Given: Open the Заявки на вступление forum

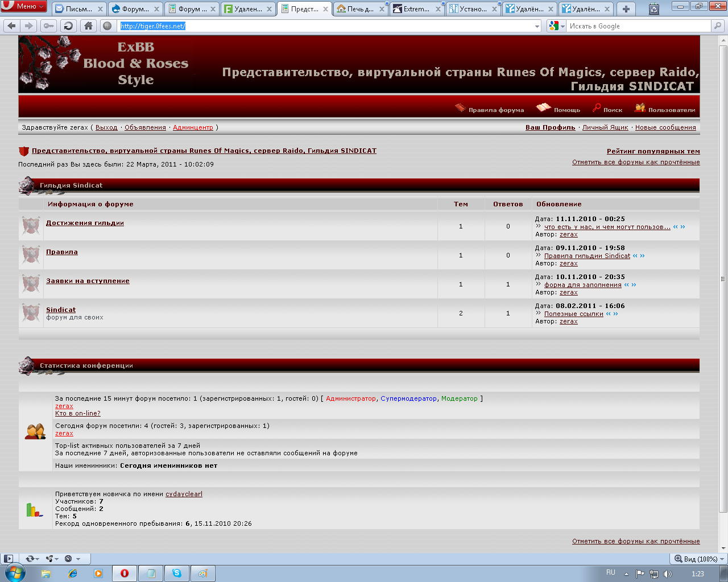Looking at the screenshot, I should tap(88, 281).
